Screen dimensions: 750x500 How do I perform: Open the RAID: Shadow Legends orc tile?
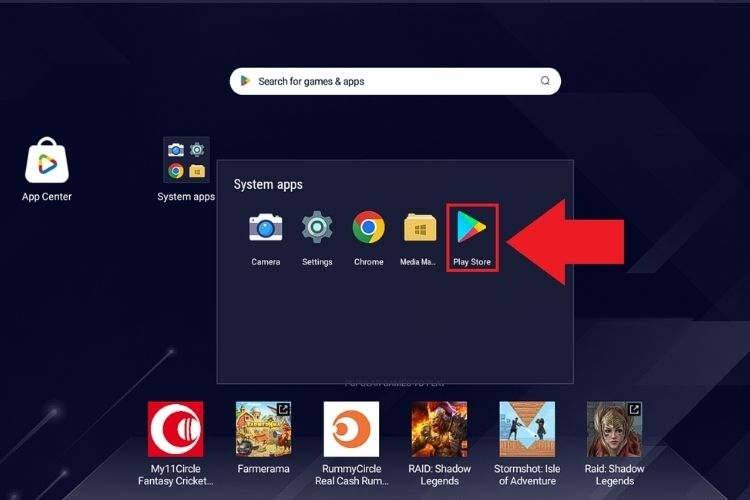(440, 429)
